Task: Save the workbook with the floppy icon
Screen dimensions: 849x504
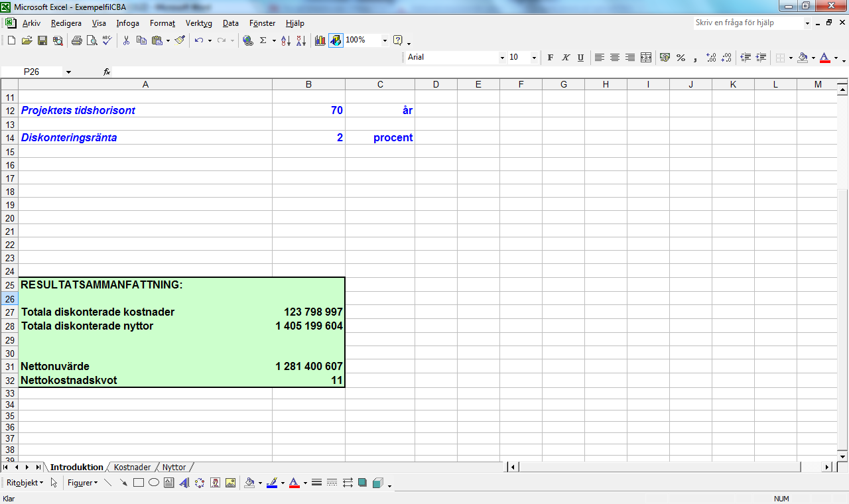Action: (x=42, y=40)
